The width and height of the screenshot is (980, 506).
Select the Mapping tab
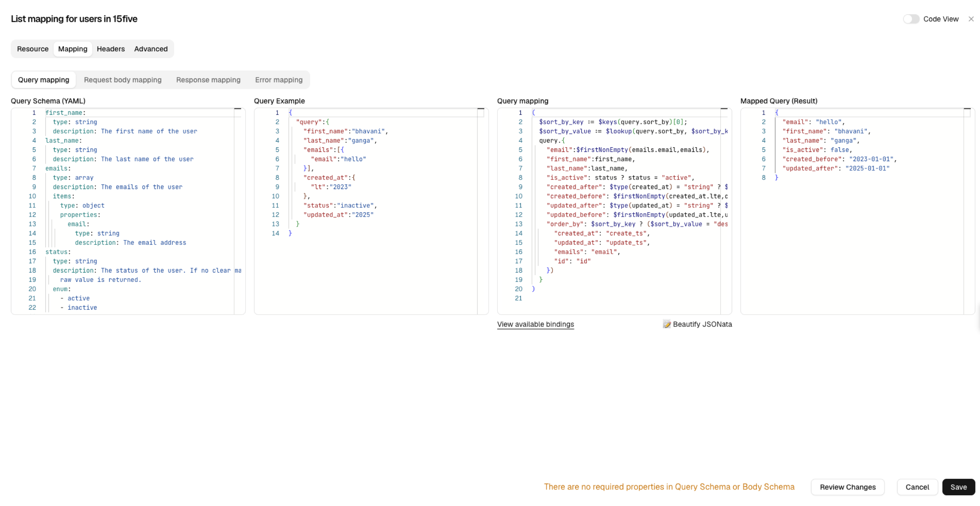coord(73,49)
